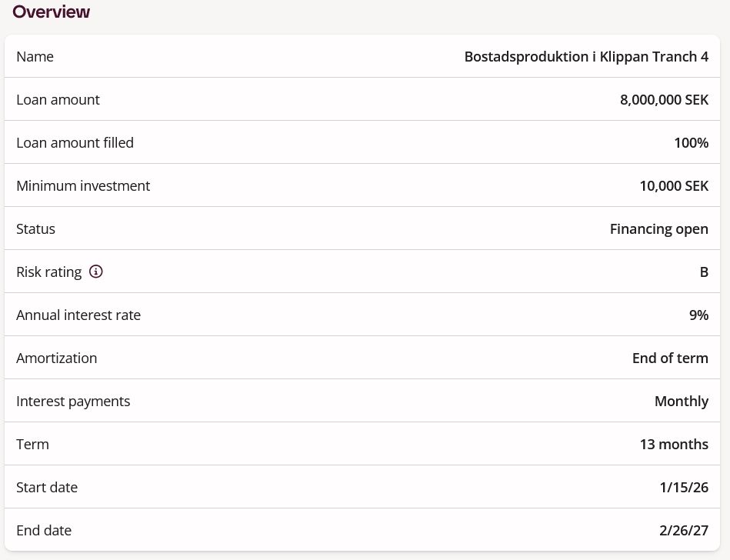This screenshot has height=560, width=730.
Task: Click the Overview heading
Action: pos(52,12)
